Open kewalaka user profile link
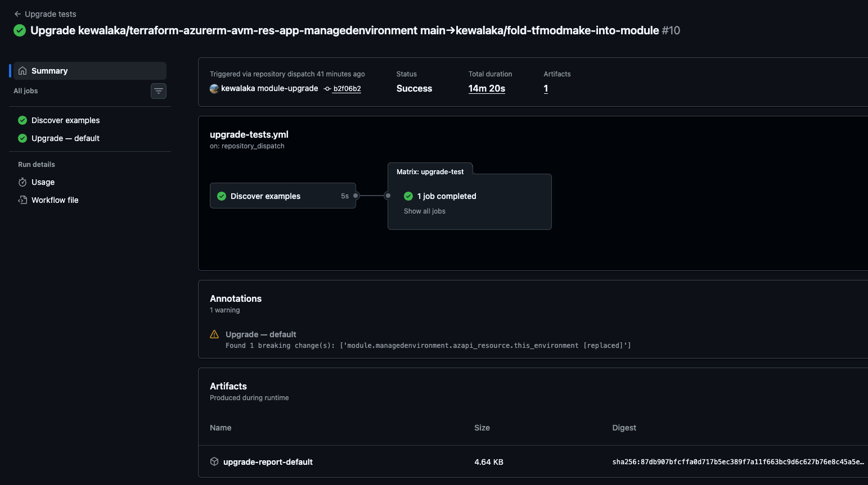868x485 pixels. pyautogui.click(x=238, y=88)
